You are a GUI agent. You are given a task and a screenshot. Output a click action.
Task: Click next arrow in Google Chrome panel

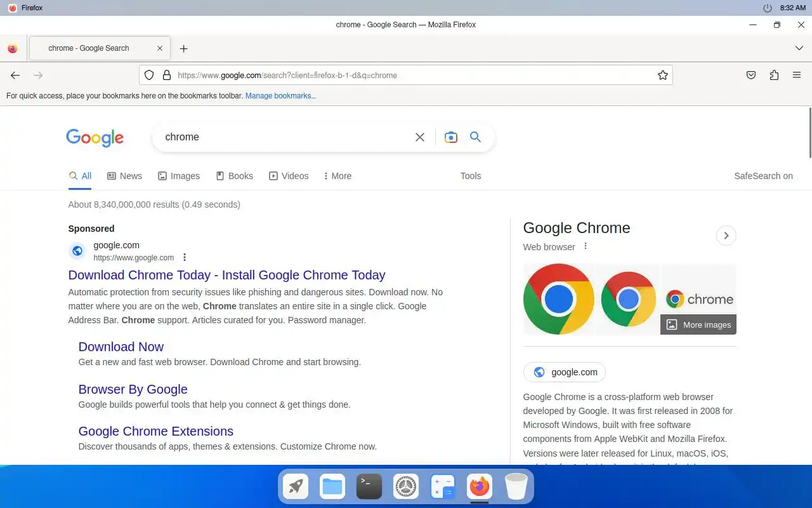point(726,236)
